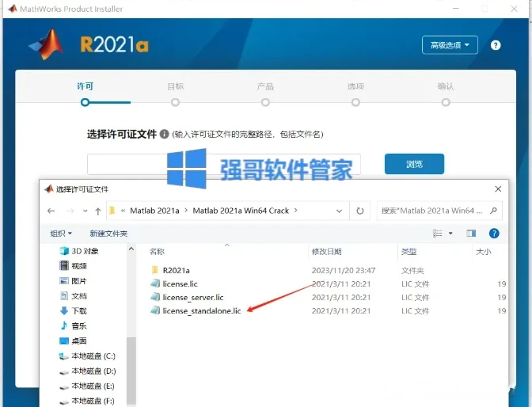Click the license_server.lic file icon
Viewport: 532px width, 407px height.
pyautogui.click(x=155, y=297)
